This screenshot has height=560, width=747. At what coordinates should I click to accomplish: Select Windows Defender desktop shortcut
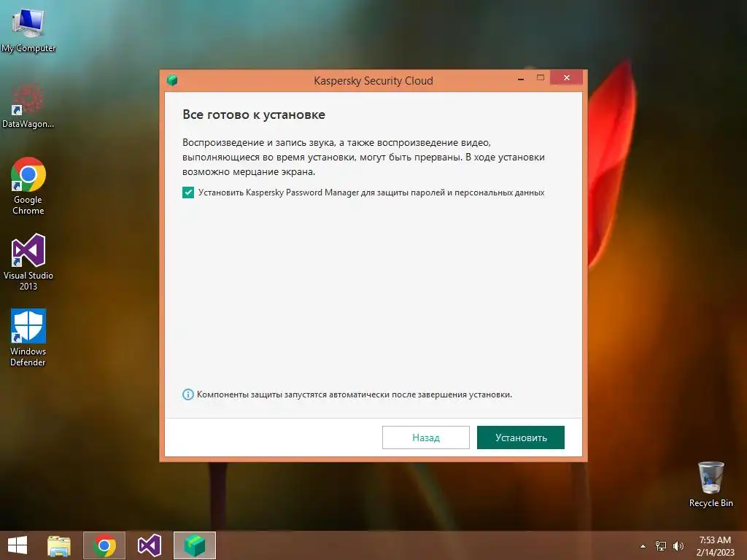tap(28, 338)
